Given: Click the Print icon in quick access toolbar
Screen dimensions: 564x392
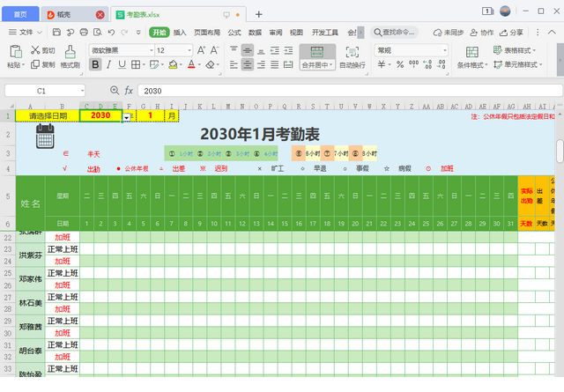Looking at the screenshot, I should click(x=84, y=33).
